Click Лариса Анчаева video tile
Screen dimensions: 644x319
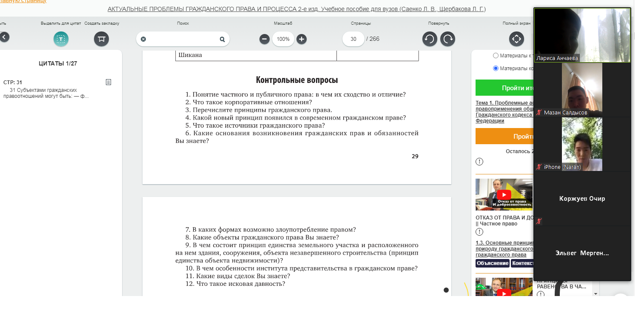click(582, 35)
